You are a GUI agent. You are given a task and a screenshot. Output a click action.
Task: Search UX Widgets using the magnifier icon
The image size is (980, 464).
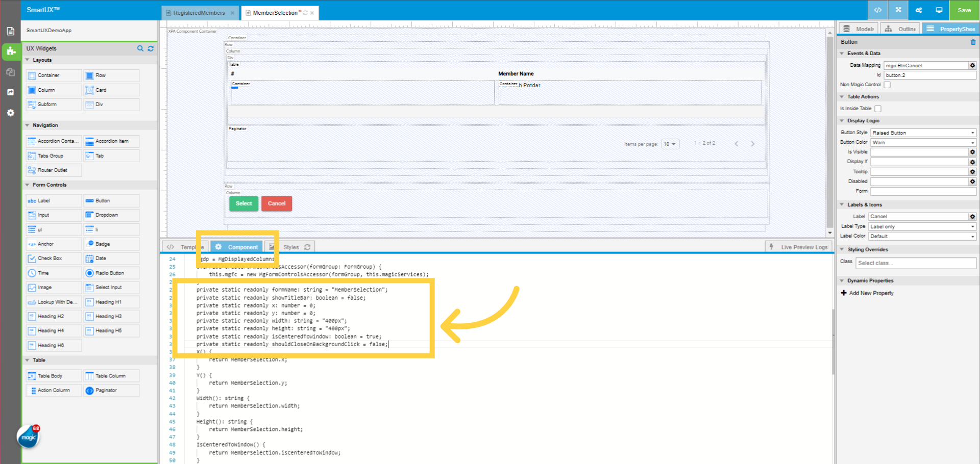[140, 48]
